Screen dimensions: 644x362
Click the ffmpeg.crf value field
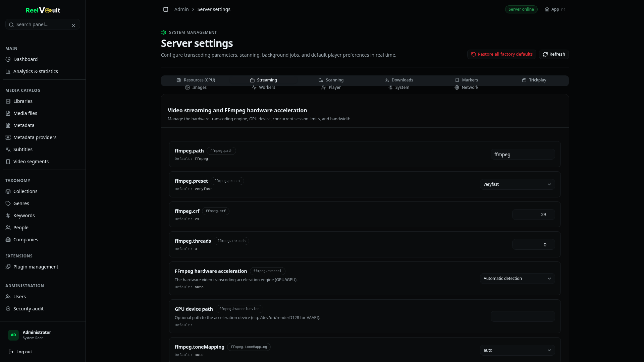(x=533, y=215)
